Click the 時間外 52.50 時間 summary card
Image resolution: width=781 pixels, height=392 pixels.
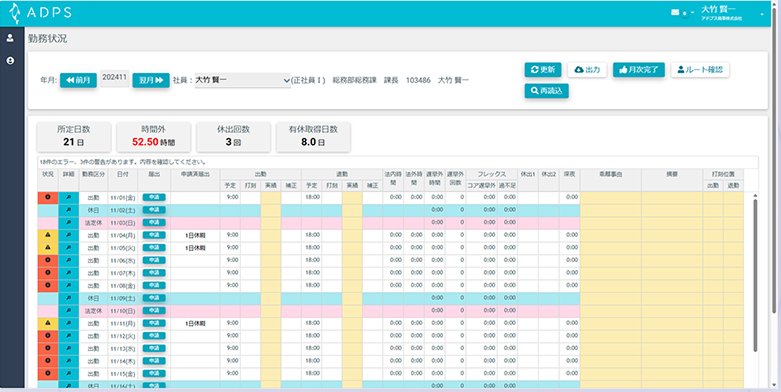[x=153, y=136]
